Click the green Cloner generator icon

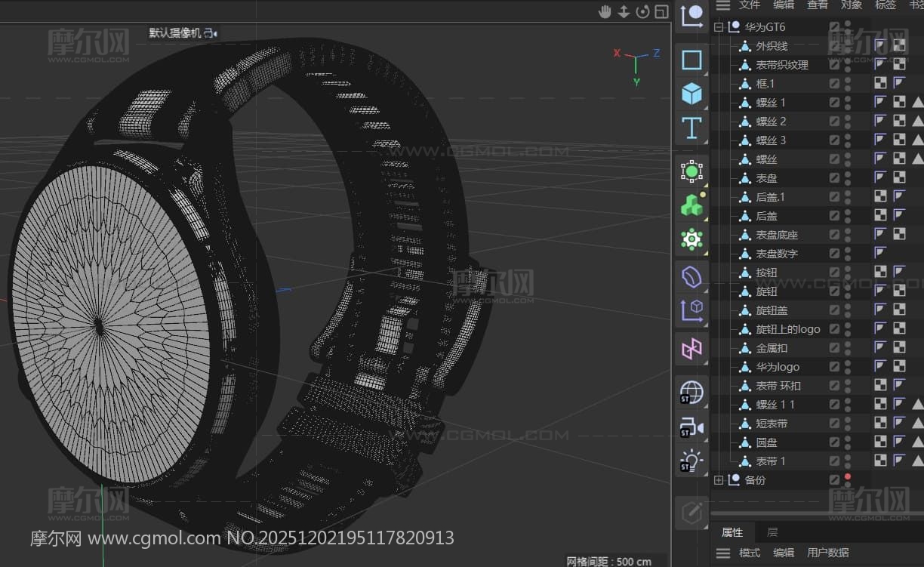tap(691, 205)
